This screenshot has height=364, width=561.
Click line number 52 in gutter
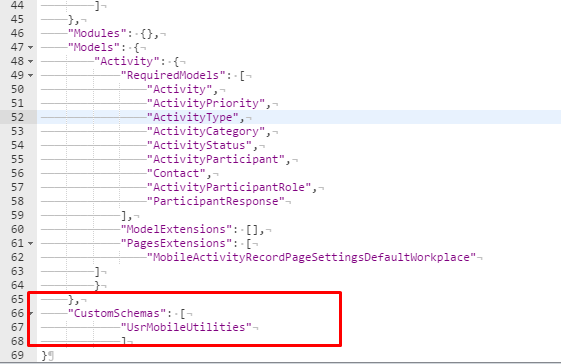pyautogui.click(x=18, y=117)
